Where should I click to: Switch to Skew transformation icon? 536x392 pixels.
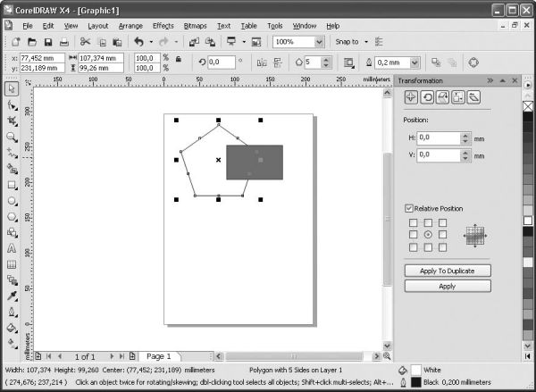click(x=473, y=97)
